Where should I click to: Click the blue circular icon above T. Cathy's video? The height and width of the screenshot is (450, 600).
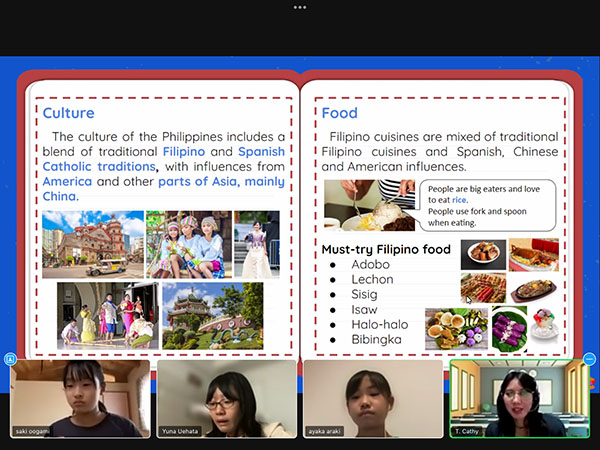tap(589, 358)
